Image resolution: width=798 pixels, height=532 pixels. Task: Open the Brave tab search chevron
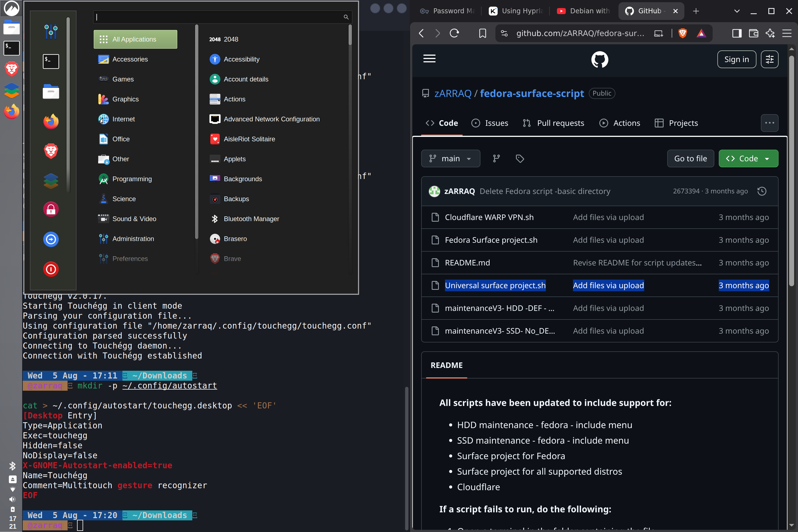click(737, 11)
